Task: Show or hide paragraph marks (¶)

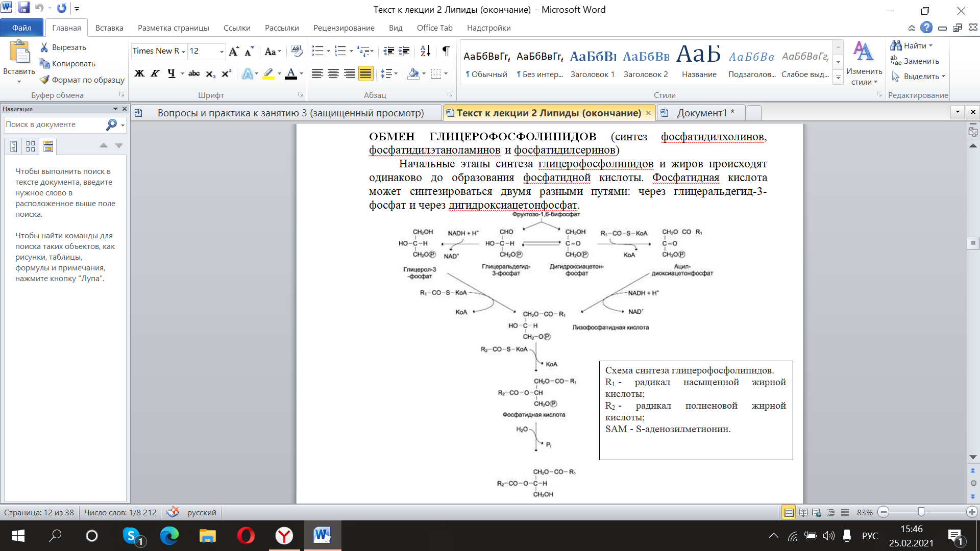Action: (446, 51)
